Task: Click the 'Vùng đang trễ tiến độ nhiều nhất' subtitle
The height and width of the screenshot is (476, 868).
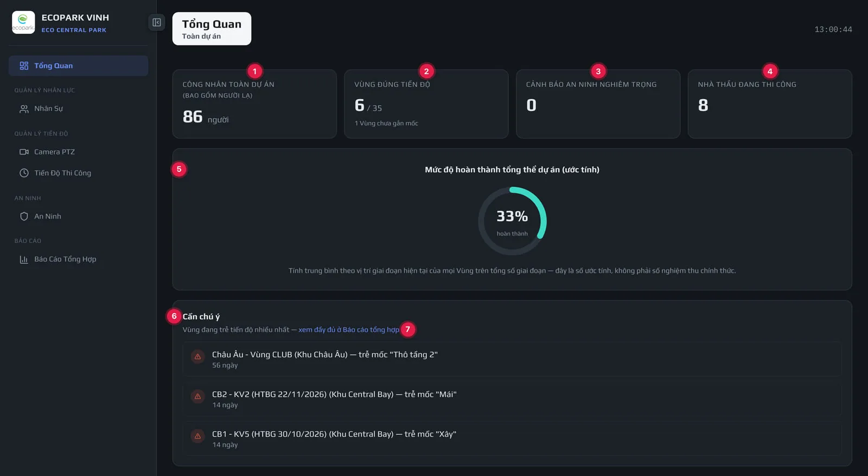Action: pyautogui.click(x=236, y=330)
